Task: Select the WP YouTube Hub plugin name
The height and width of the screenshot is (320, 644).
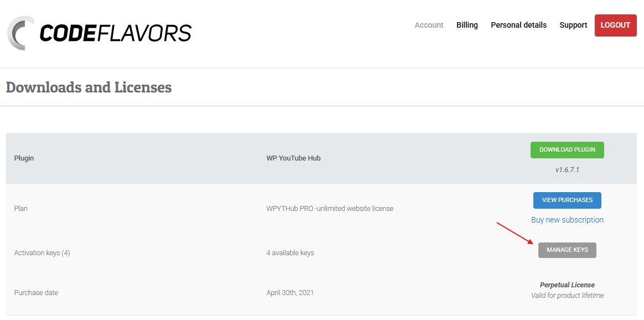Action: click(293, 158)
